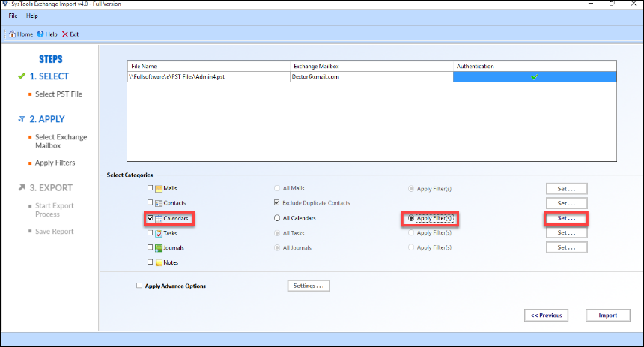Click the Select PST File step

(x=58, y=94)
